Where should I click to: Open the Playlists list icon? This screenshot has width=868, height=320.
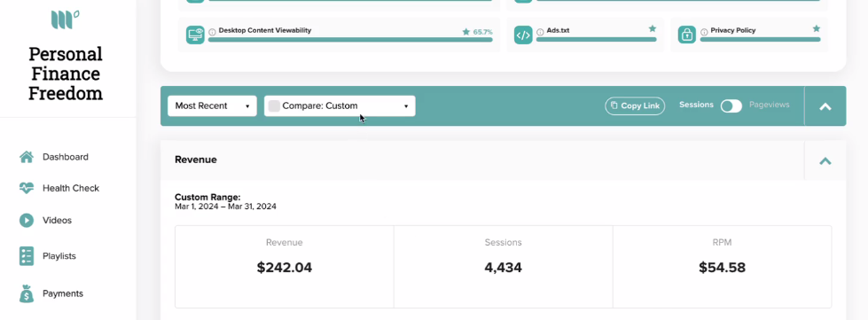point(27,256)
